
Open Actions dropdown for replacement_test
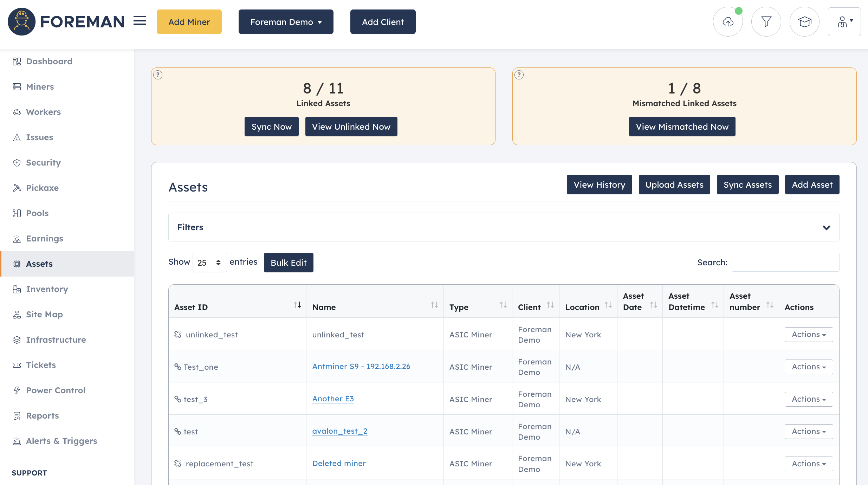[809, 464]
